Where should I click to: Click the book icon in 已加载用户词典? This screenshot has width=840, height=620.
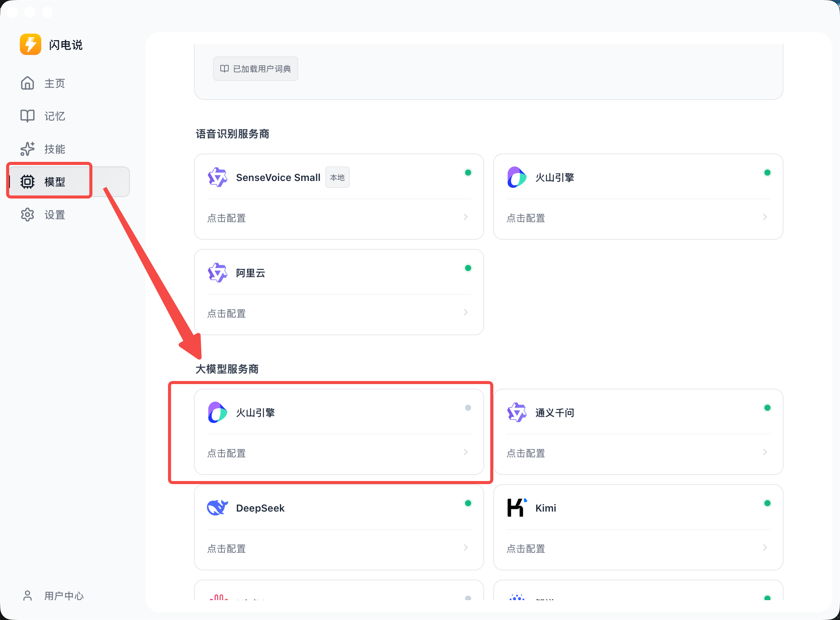pyautogui.click(x=225, y=68)
